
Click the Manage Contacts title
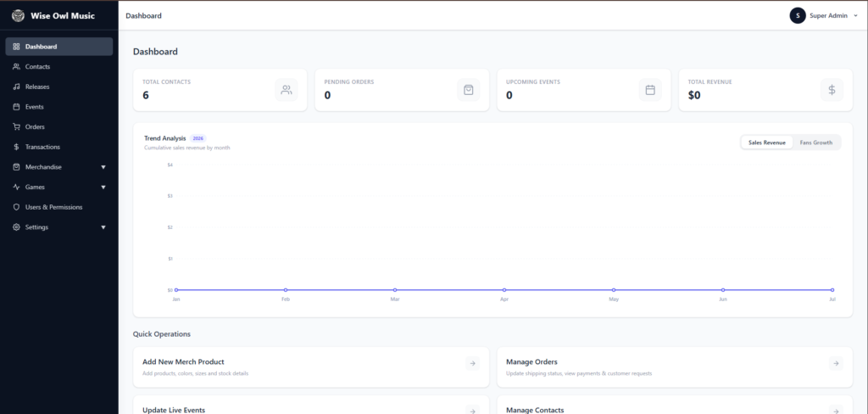point(535,410)
